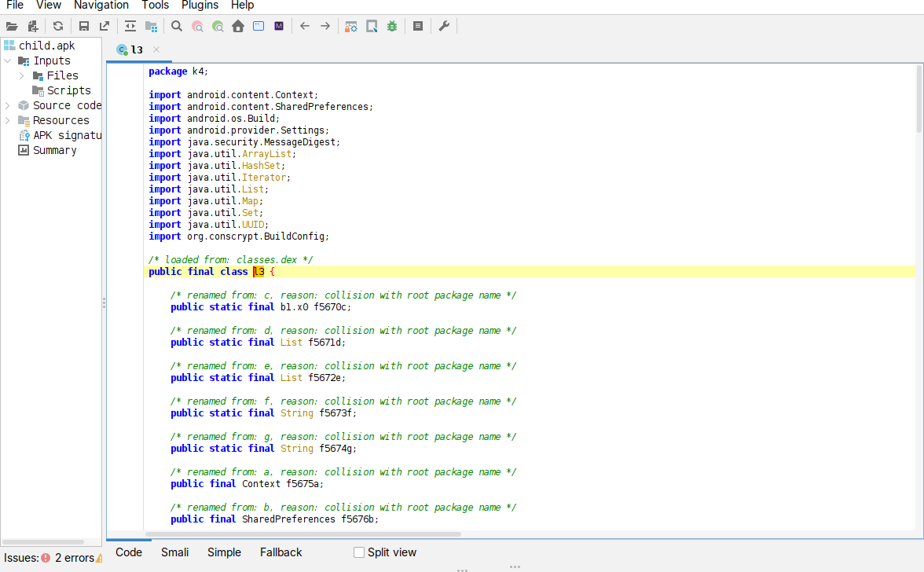924x572 pixels.
Task: Toggle the deobfuscation lock-gear icon
Action: [x=351, y=26]
